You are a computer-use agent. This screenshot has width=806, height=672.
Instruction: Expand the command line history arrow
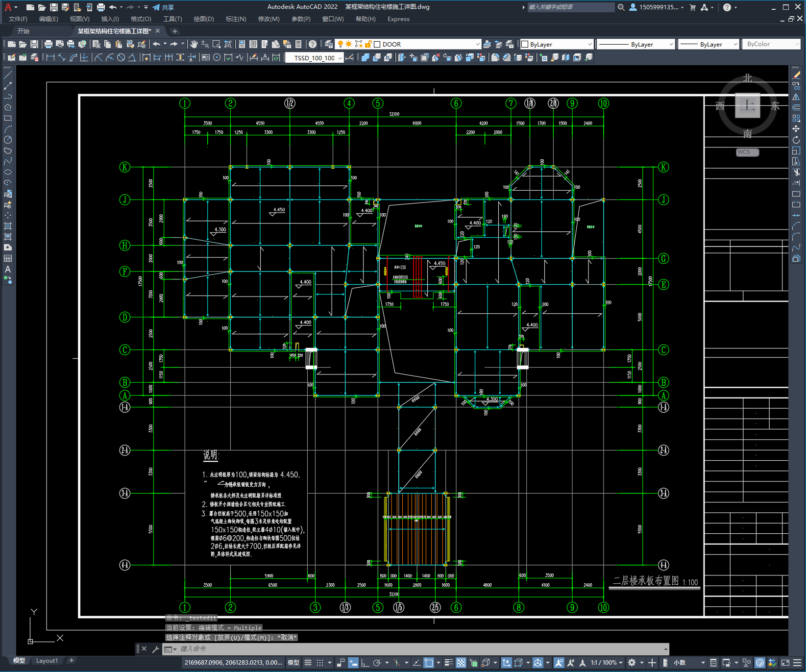(x=666, y=649)
